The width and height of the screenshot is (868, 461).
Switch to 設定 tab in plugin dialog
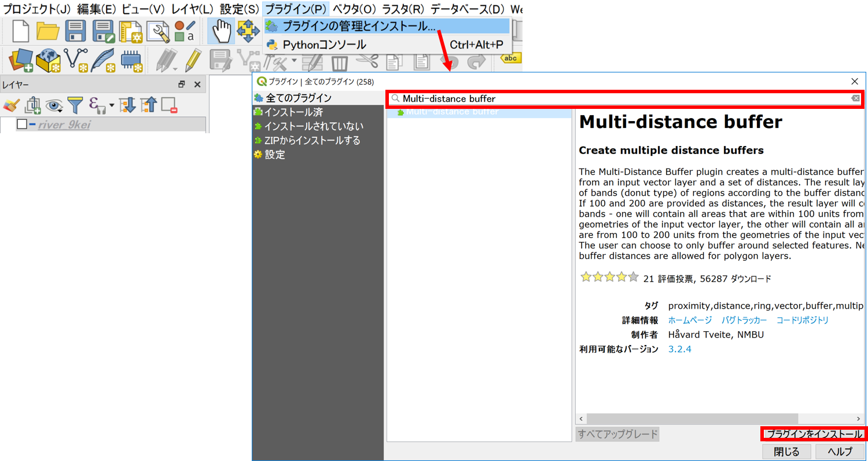coord(318,155)
